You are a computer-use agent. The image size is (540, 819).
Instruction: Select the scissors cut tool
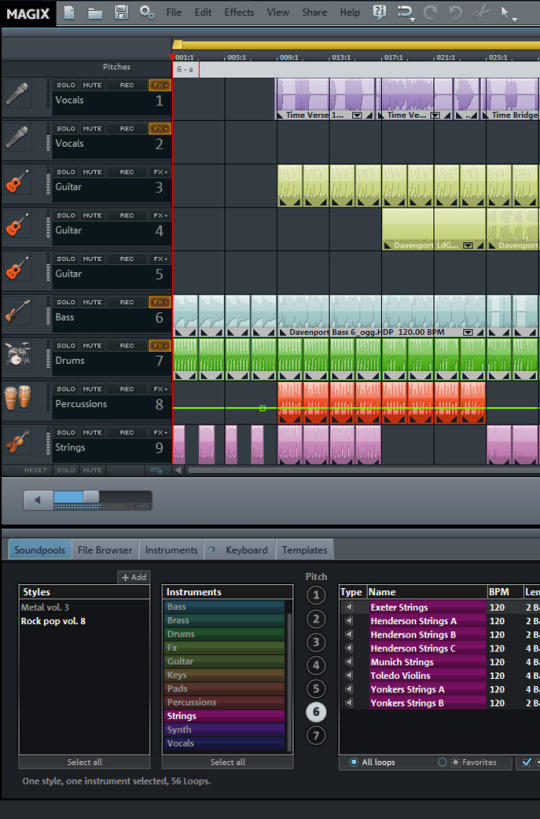point(482,12)
